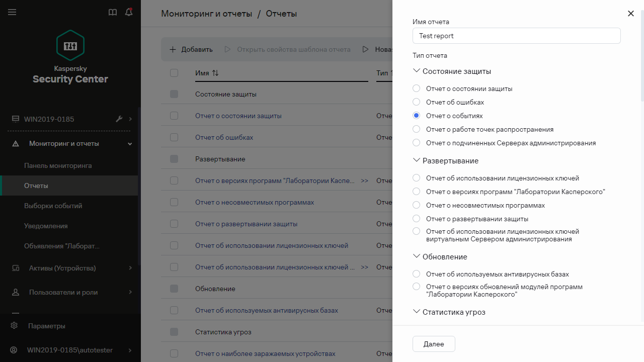
Task: Close the report wizard panel
Action: tap(631, 14)
